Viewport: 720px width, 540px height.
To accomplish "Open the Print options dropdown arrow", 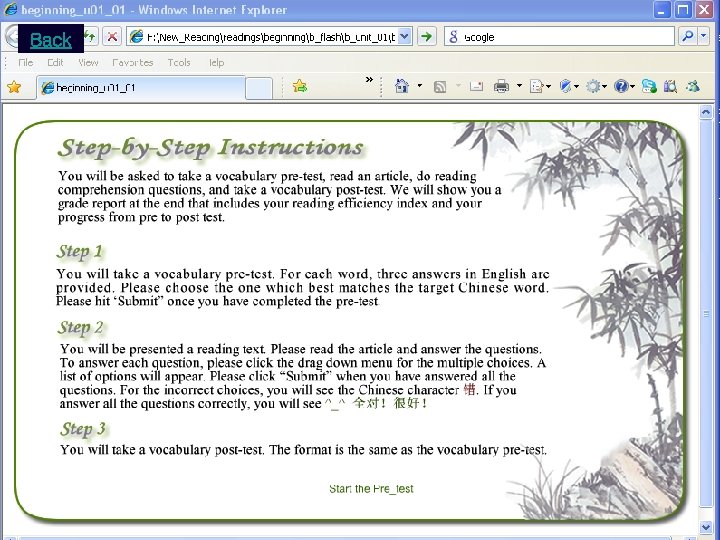I will 519,86.
